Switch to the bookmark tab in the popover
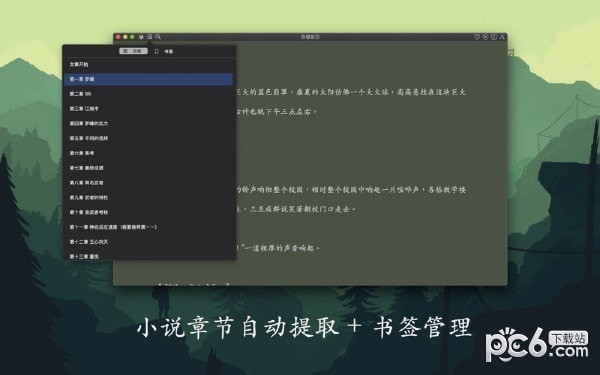The width and height of the screenshot is (600, 375). tap(157, 51)
